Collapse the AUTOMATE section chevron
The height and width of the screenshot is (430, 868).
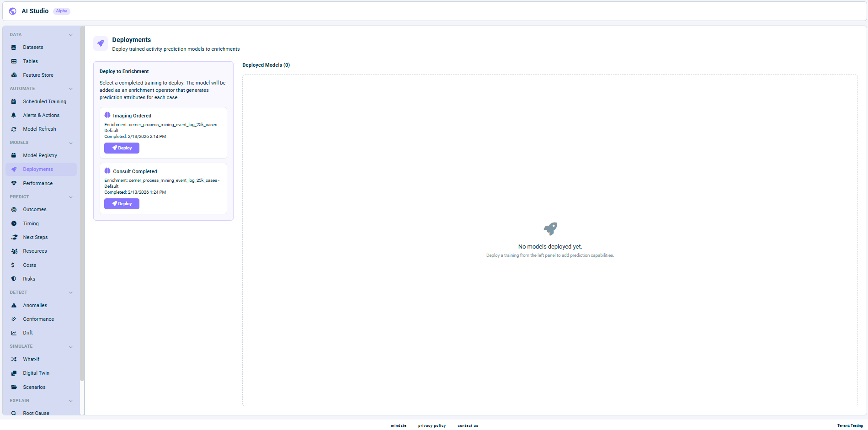coord(71,89)
